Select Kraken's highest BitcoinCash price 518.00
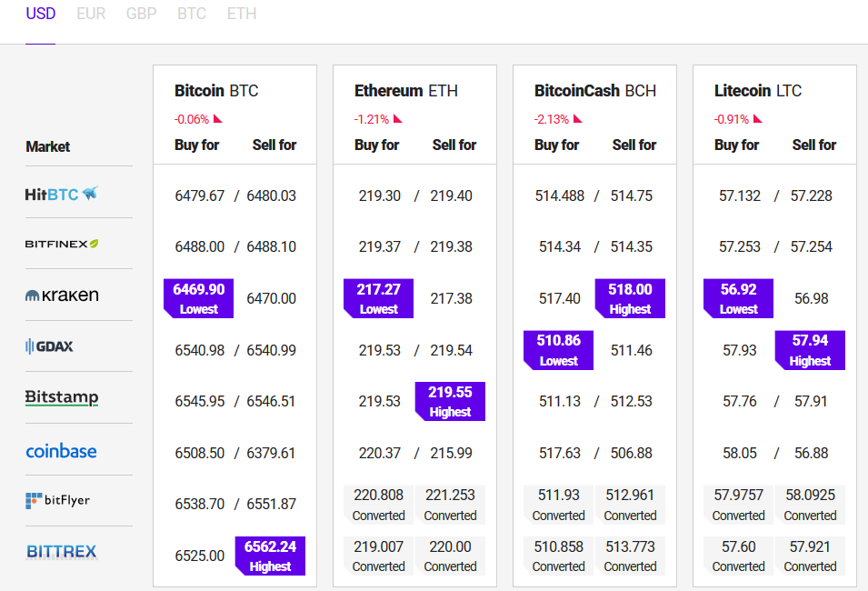Image resolution: width=868 pixels, height=591 pixels. [x=630, y=298]
